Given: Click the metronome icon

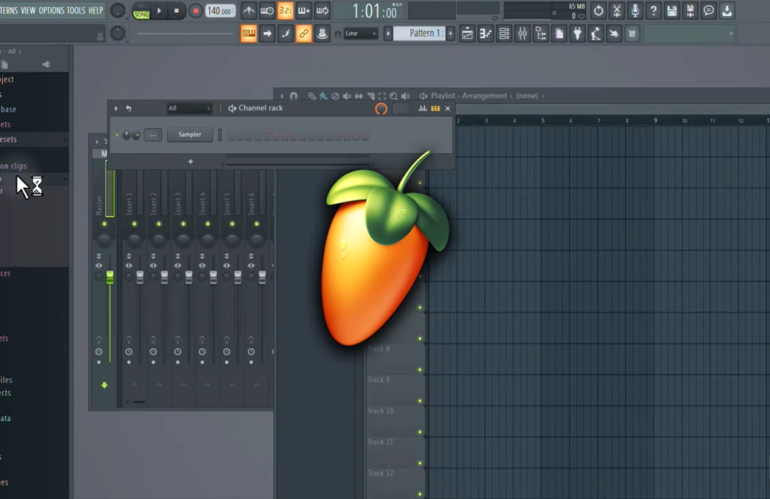Looking at the screenshot, I should 248,10.
